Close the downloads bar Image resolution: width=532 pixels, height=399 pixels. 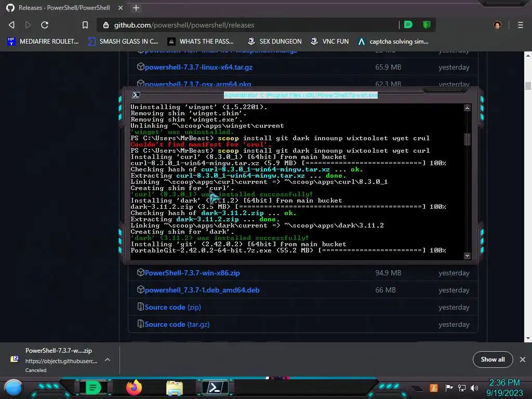[x=523, y=360]
